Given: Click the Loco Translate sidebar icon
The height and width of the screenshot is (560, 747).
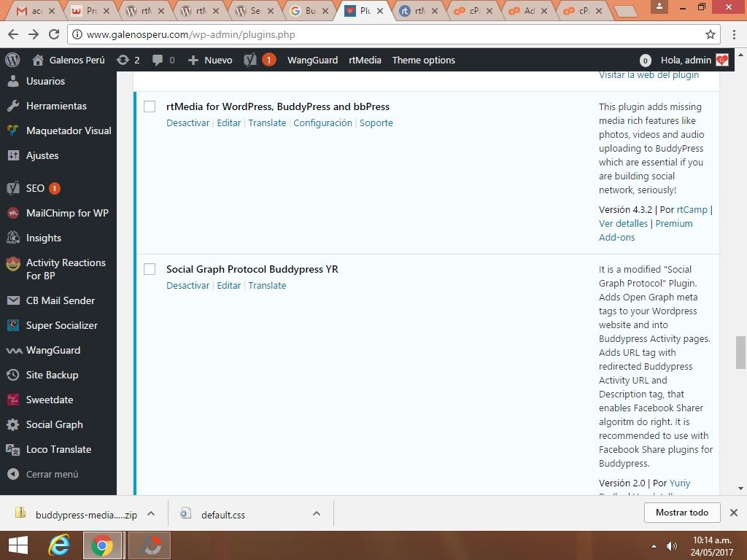Looking at the screenshot, I should click(13, 449).
